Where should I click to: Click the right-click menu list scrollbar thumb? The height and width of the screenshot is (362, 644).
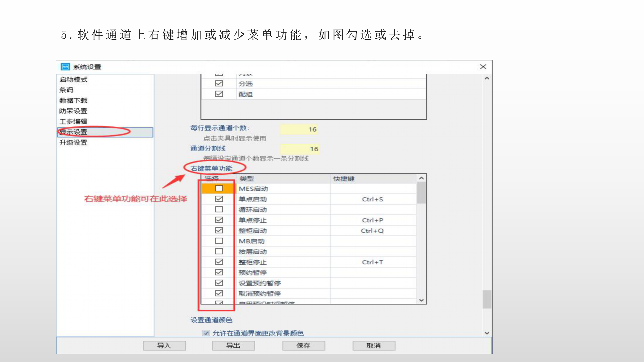point(422,193)
